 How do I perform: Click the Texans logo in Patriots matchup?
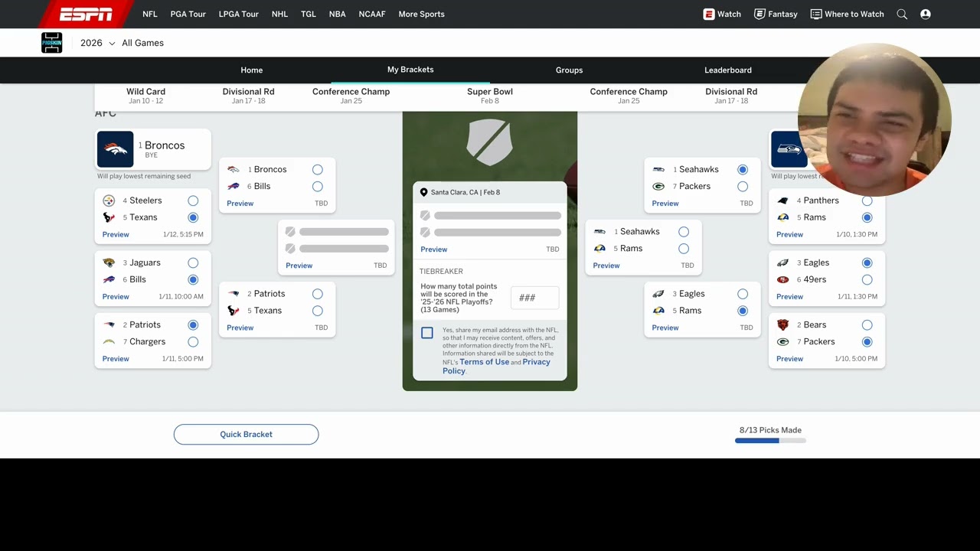(234, 311)
